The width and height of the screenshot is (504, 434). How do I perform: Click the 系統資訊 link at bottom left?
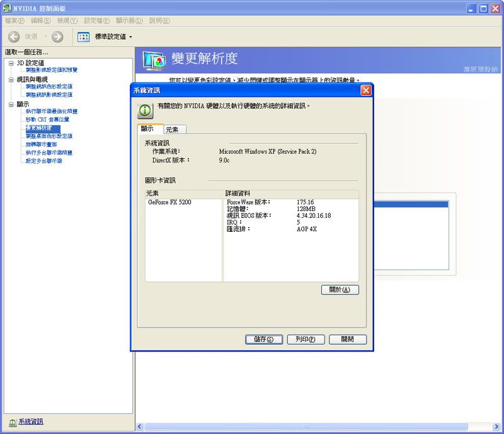(x=30, y=422)
